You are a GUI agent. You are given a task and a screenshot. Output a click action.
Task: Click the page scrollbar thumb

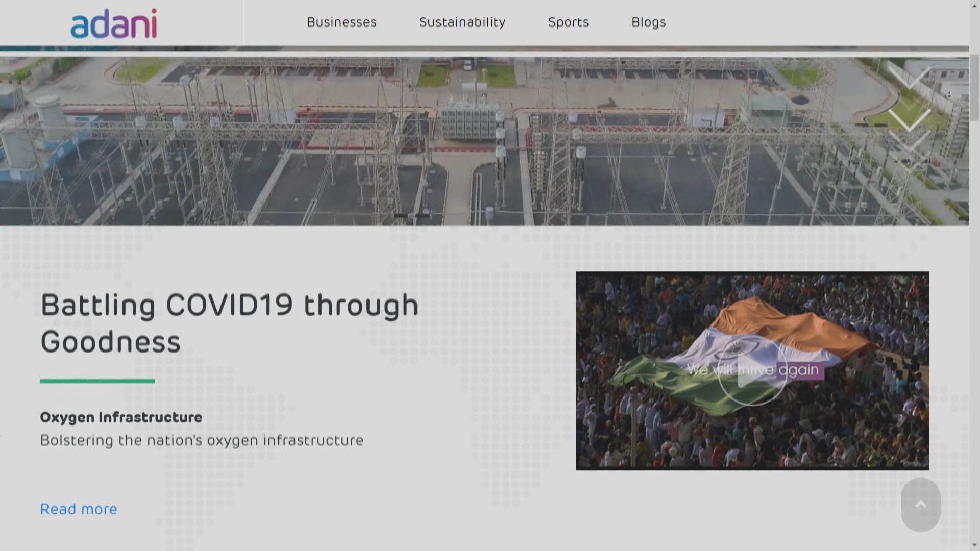click(x=974, y=87)
